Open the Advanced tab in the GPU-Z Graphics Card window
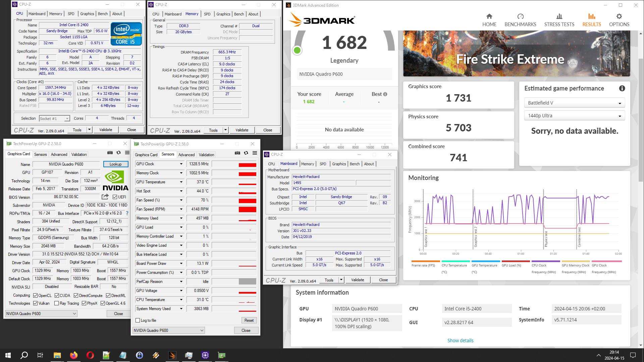Viewport: 644px width, 362px height. (59, 155)
